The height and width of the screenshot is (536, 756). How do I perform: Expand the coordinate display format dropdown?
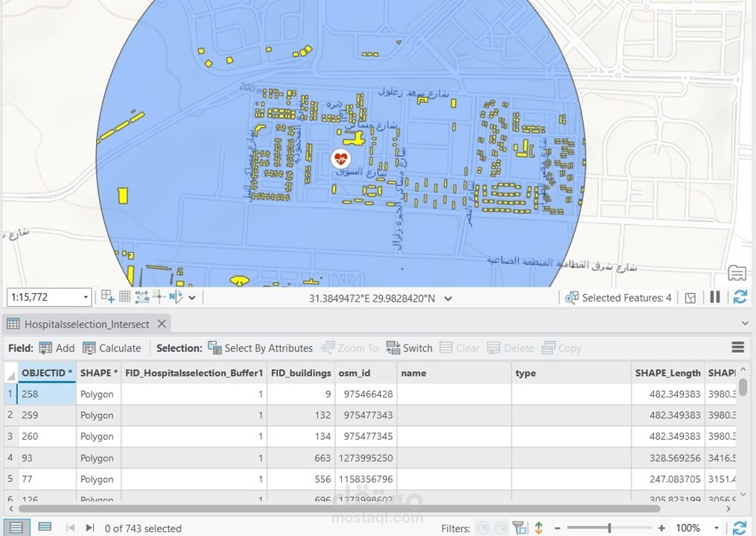(448, 298)
